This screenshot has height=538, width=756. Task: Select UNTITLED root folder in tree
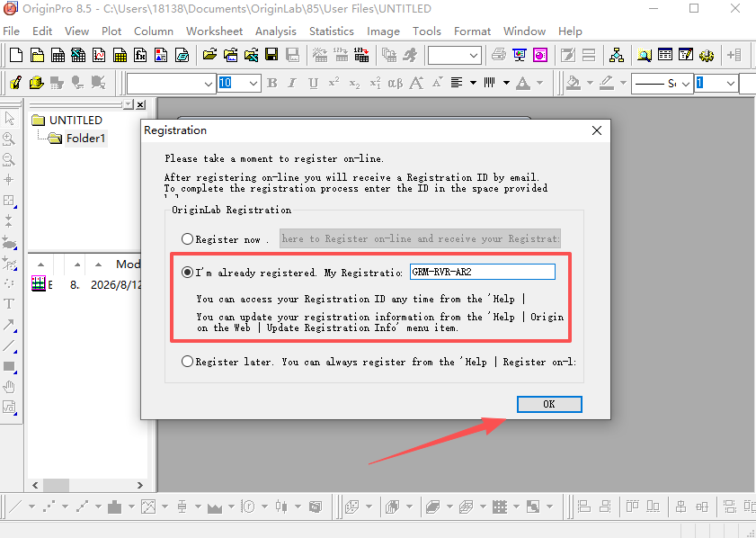(76, 121)
